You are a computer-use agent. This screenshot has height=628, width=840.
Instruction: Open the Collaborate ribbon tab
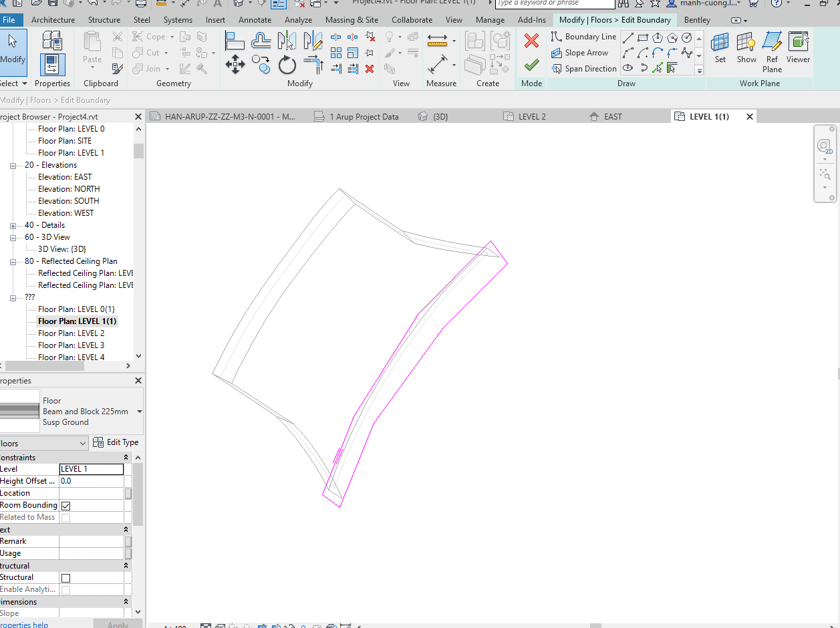(x=412, y=20)
